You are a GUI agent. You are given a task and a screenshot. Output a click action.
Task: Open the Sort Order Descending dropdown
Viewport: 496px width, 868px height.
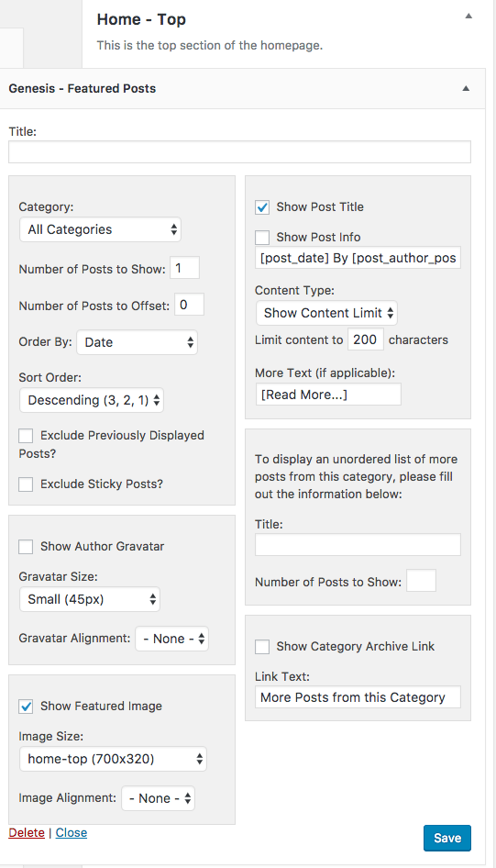coord(92,400)
